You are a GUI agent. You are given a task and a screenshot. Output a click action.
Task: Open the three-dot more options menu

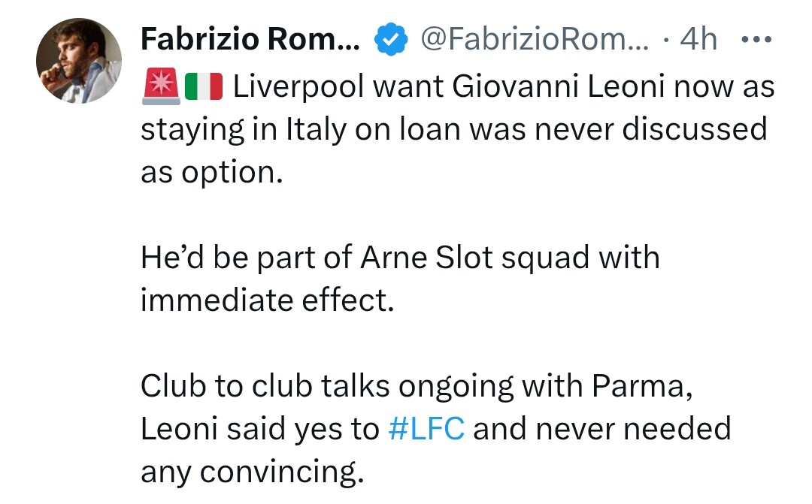[x=756, y=39]
